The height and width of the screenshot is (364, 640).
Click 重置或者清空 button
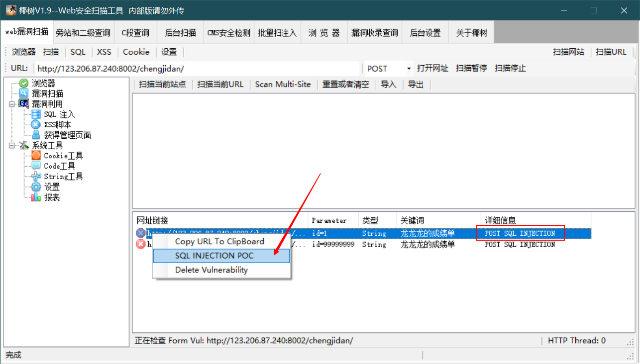[x=346, y=85]
